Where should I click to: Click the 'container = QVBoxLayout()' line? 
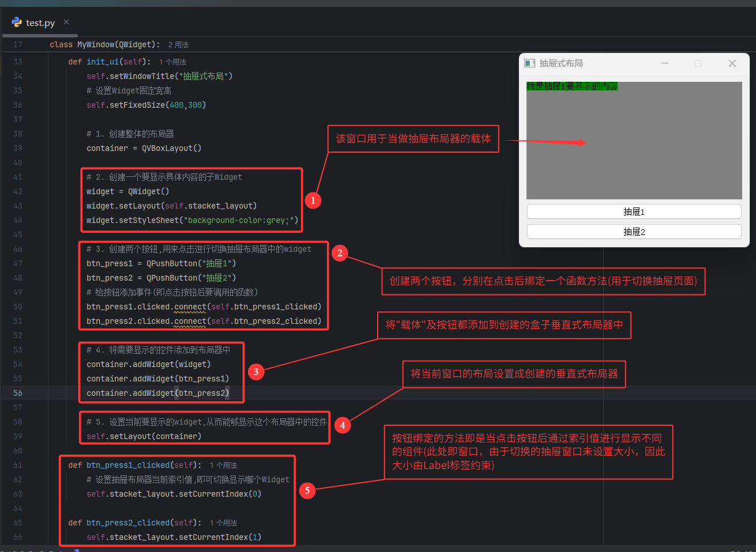coord(144,148)
